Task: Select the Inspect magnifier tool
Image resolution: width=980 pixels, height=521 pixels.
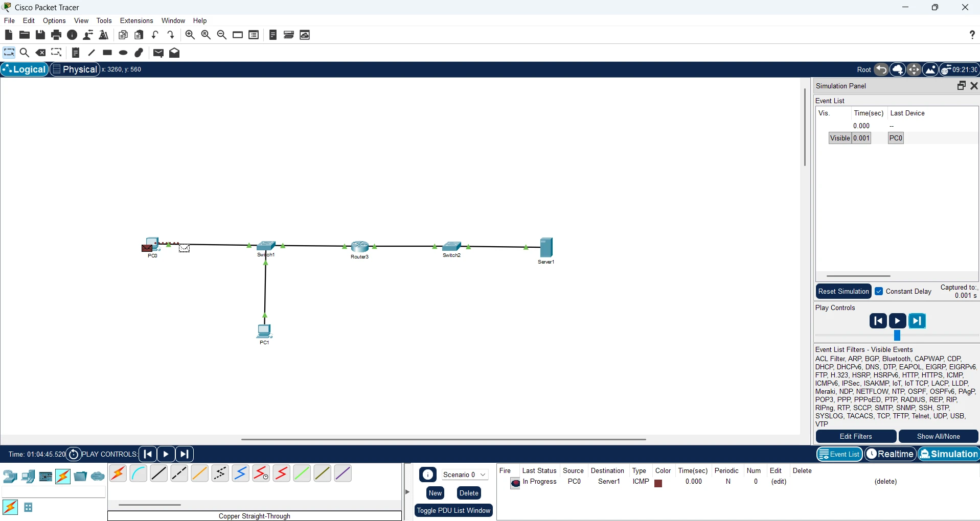Action: 24,53
